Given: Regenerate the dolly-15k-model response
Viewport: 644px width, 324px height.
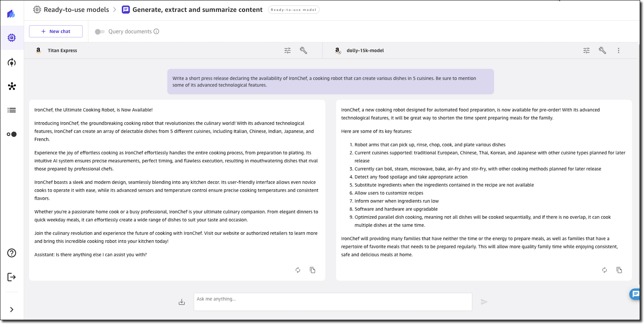Looking at the screenshot, I should click(604, 270).
